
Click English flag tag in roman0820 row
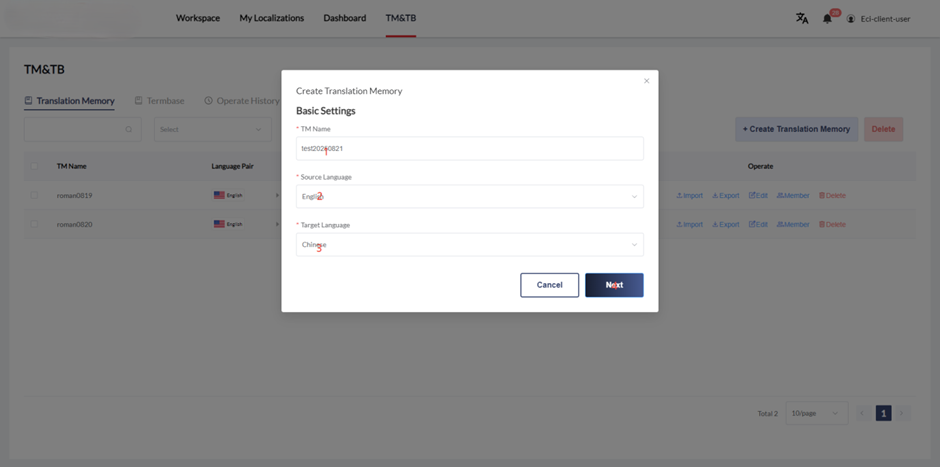click(228, 224)
